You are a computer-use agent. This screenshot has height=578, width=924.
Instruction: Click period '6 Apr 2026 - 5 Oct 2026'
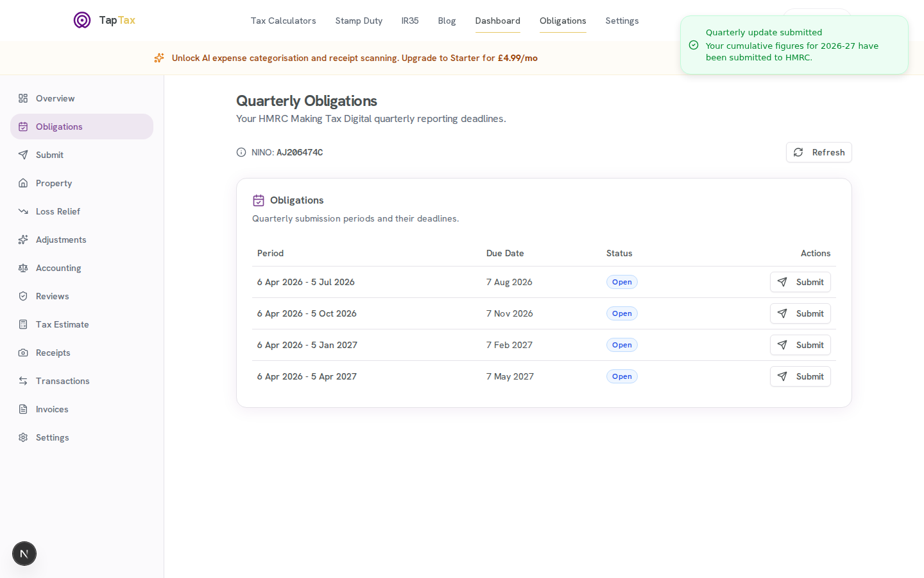click(x=307, y=313)
